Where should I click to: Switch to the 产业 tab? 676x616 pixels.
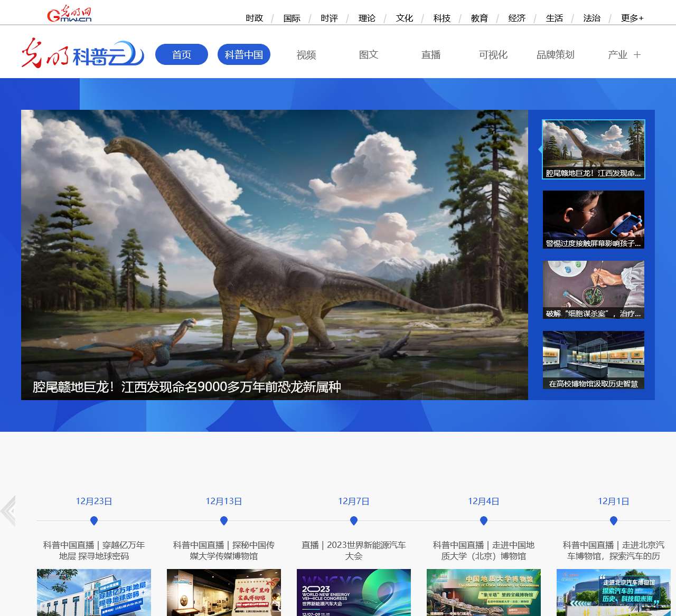coord(617,54)
